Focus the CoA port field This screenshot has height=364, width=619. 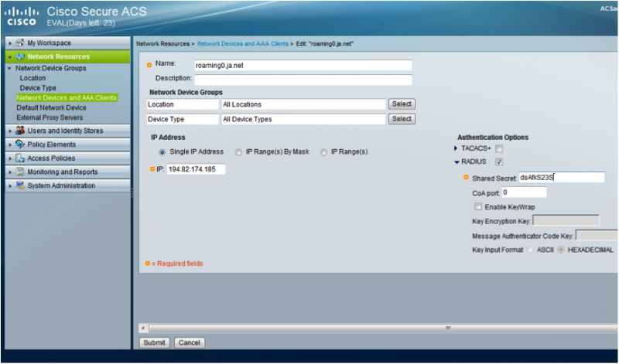point(525,192)
